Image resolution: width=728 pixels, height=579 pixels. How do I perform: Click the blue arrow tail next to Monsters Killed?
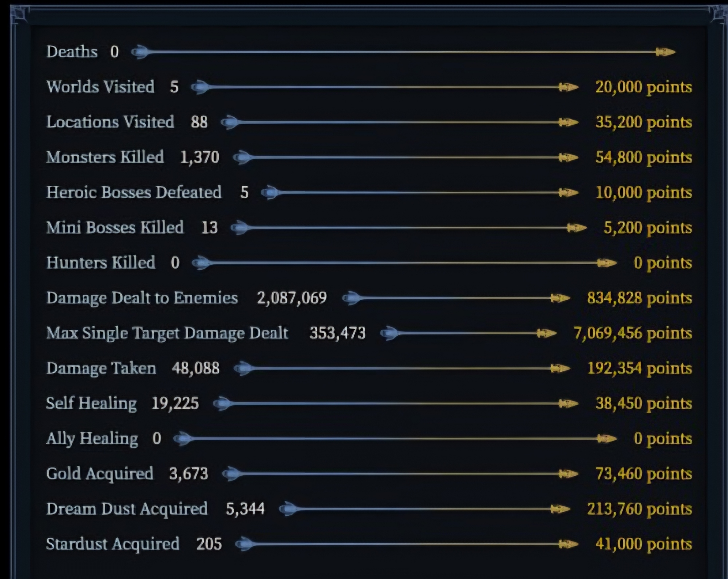(242, 157)
